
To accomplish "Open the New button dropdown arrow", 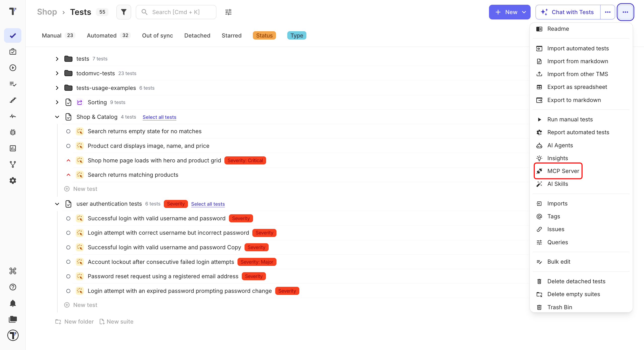I will point(524,12).
